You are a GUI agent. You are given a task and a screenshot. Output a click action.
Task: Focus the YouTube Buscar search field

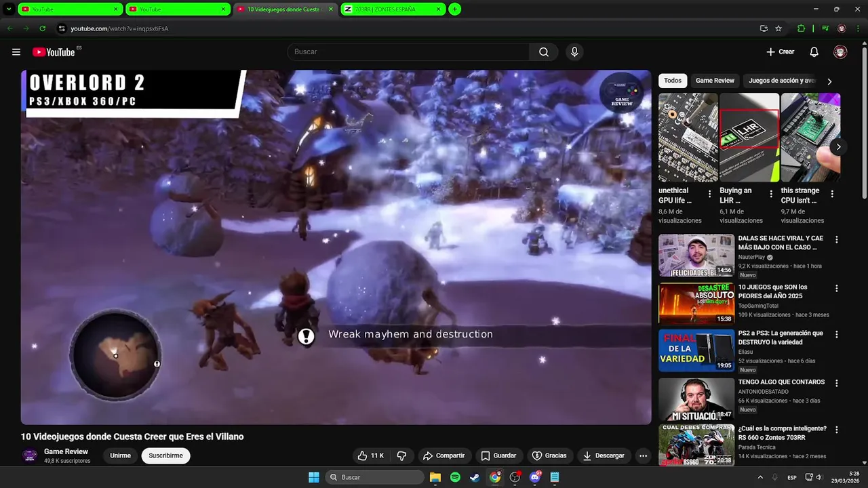click(409, 52)
